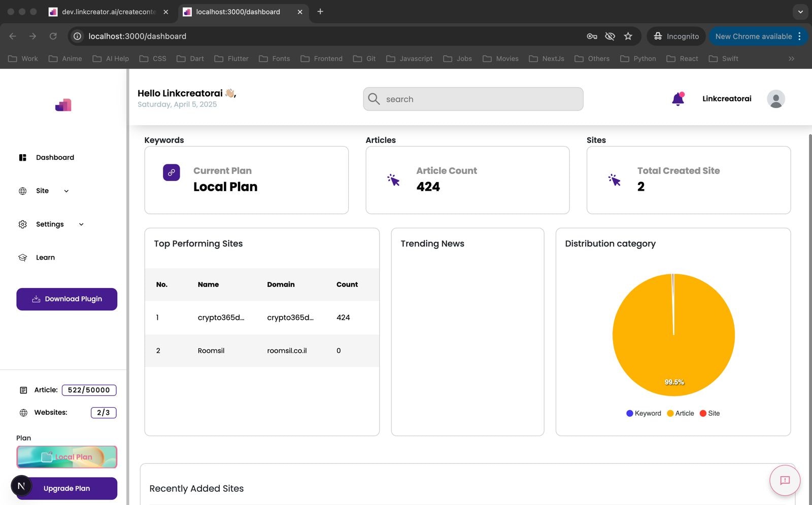Click the Current Plan link icon

click(172, 172)
